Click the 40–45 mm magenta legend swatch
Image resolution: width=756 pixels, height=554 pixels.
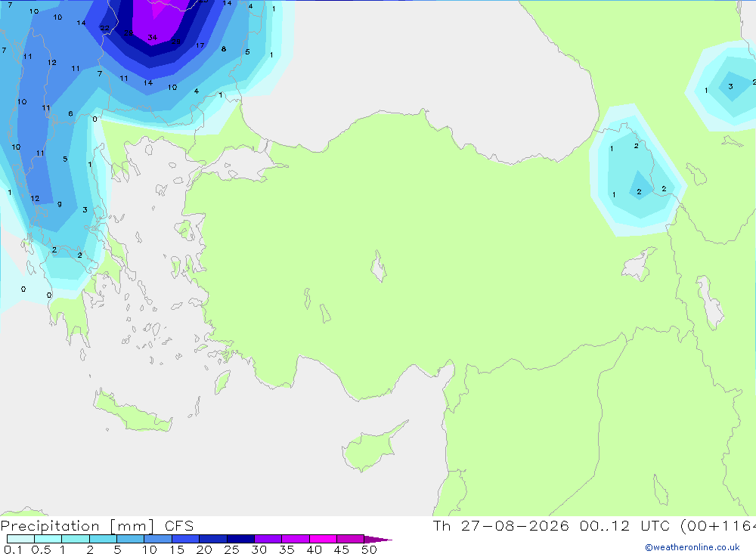[323, 539]
